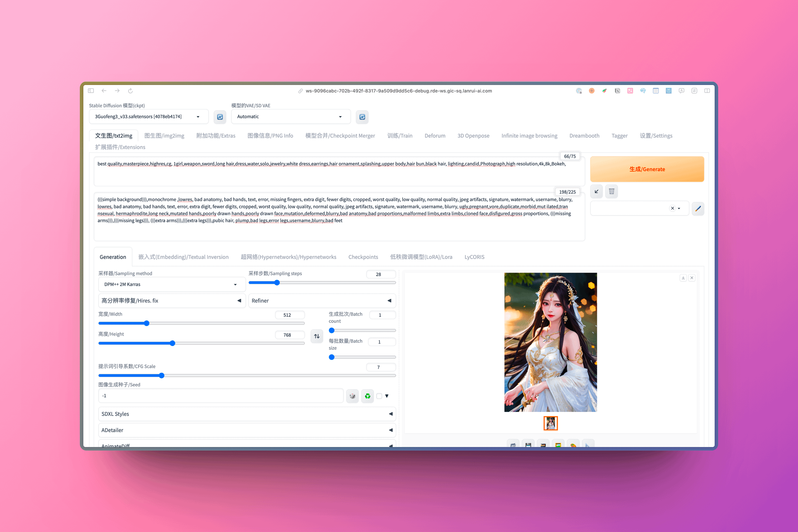Refresh the SD VAE list
The image size is (798, 532).
point(362,117)
